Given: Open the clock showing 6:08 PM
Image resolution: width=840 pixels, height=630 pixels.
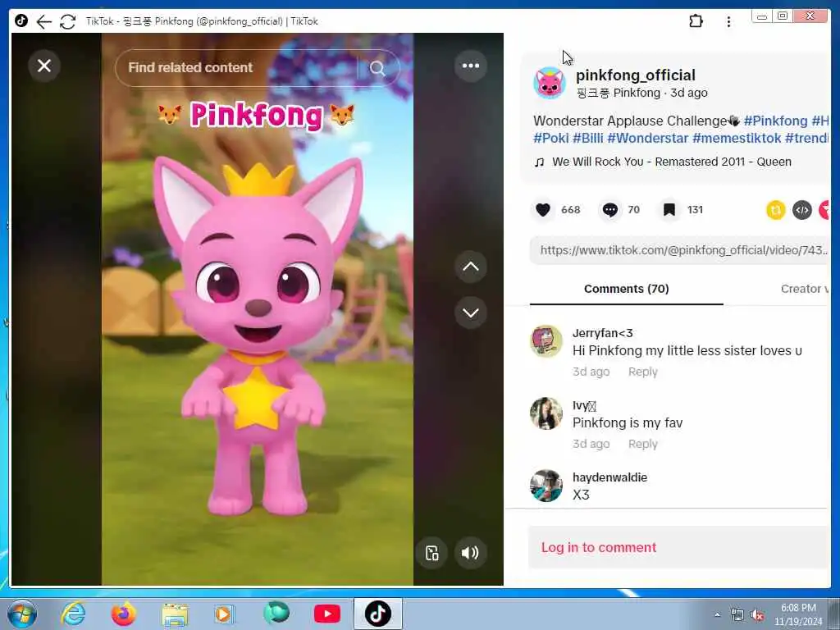Looking at the screenshot, I should pos(797,614).
